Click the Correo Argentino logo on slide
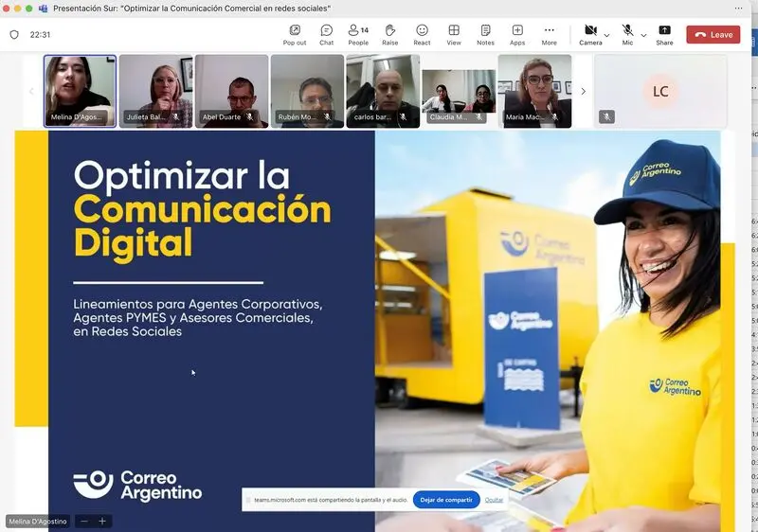 coord(137,485)
